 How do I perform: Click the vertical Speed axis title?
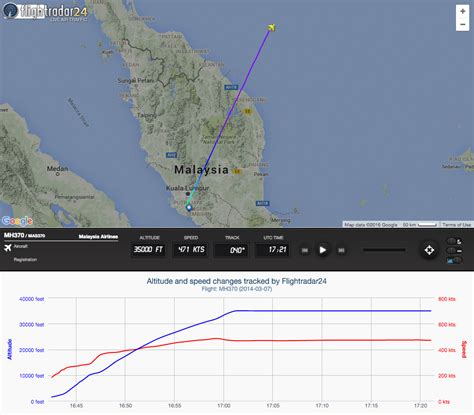click(464, 349)
